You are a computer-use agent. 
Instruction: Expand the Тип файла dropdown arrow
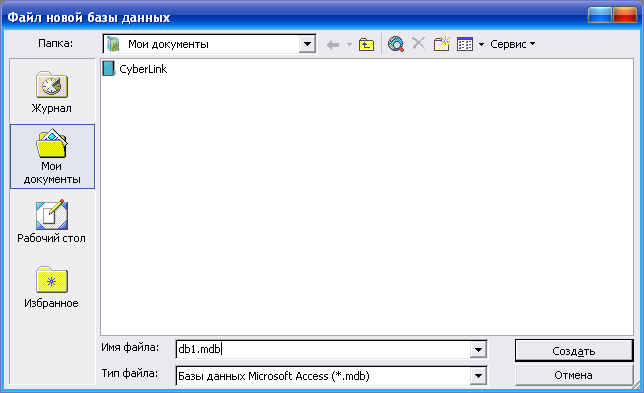point(478,376)
